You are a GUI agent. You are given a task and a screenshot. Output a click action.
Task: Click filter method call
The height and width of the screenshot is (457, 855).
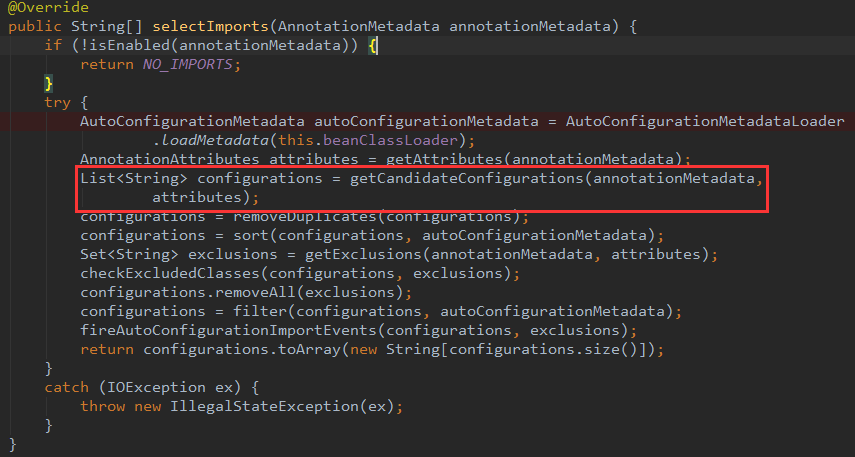(260, 311)
